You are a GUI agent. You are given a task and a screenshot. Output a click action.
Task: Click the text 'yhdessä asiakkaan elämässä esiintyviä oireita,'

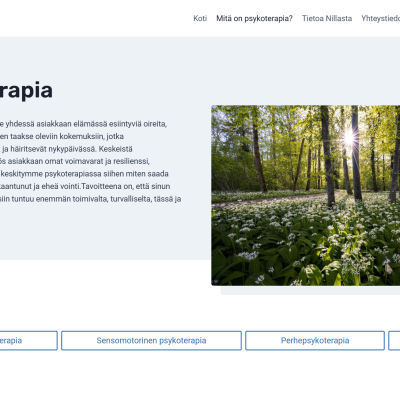pos(86,124)
